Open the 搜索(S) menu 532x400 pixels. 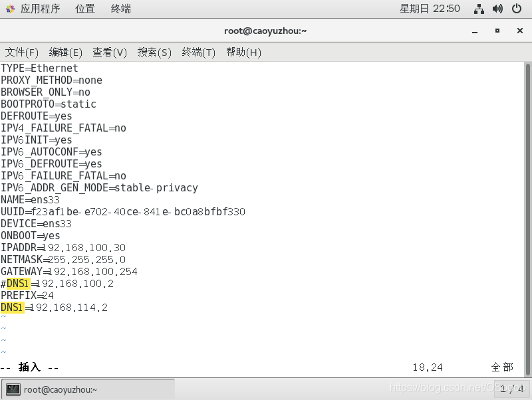coord(154,52)
